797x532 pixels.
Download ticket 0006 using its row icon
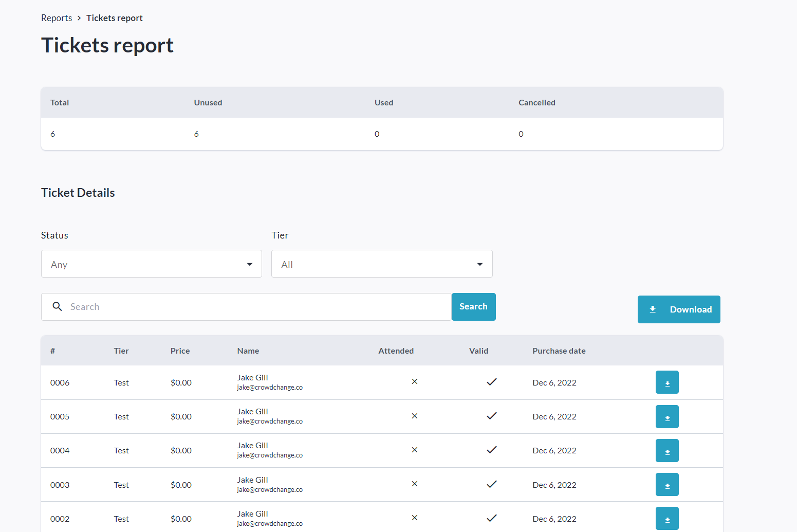click(666, 382)
